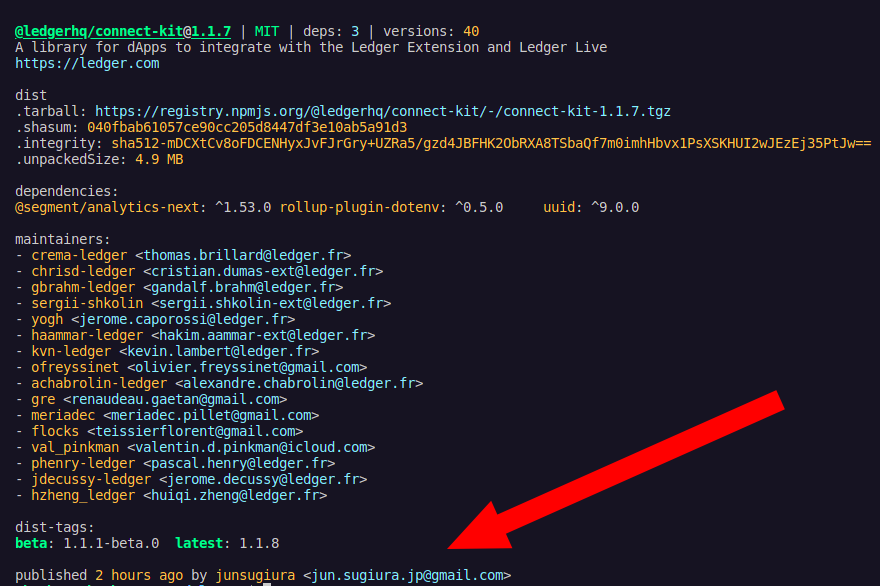The height and width of the screenshot is (586, 880).
Task: Click maintainer name achabrolin-ledger
Action: coord(99,383)
